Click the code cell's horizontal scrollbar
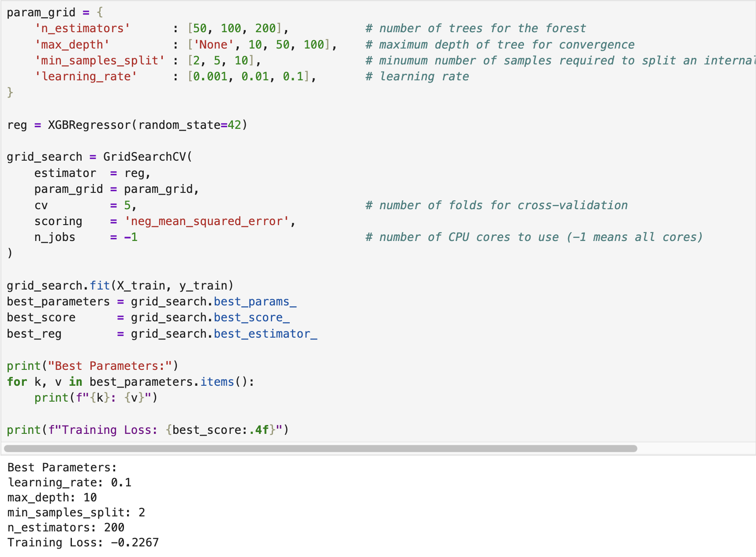This screenshot has height=557, width=756. [320, 448]
